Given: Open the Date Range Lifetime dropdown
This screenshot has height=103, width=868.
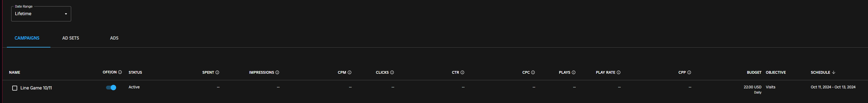Looking at the screenshot, I should [x=41, y=14].
